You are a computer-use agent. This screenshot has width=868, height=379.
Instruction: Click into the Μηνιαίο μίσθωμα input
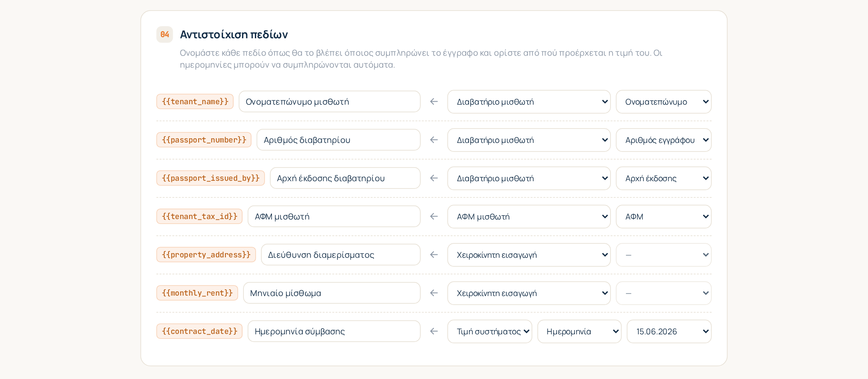tap(332, 293)
